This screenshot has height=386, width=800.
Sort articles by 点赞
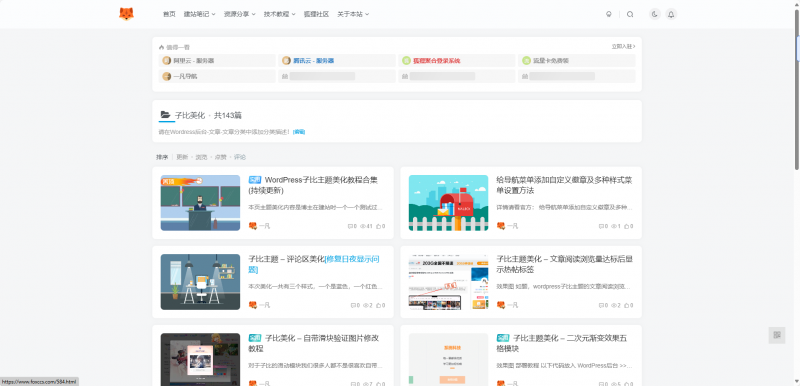(x=220, y=157)
